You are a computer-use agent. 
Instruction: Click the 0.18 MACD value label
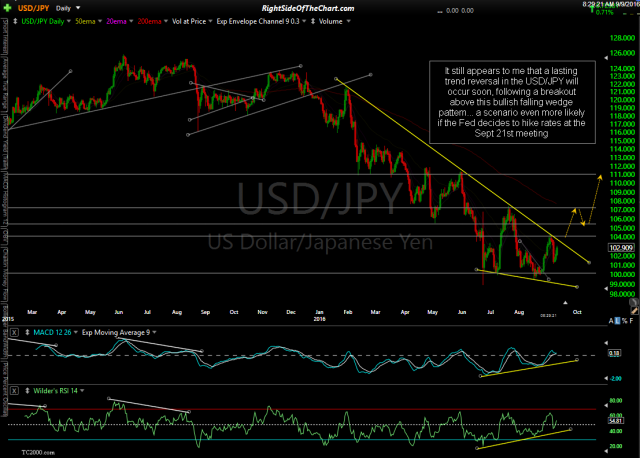(x=615, y=353)
